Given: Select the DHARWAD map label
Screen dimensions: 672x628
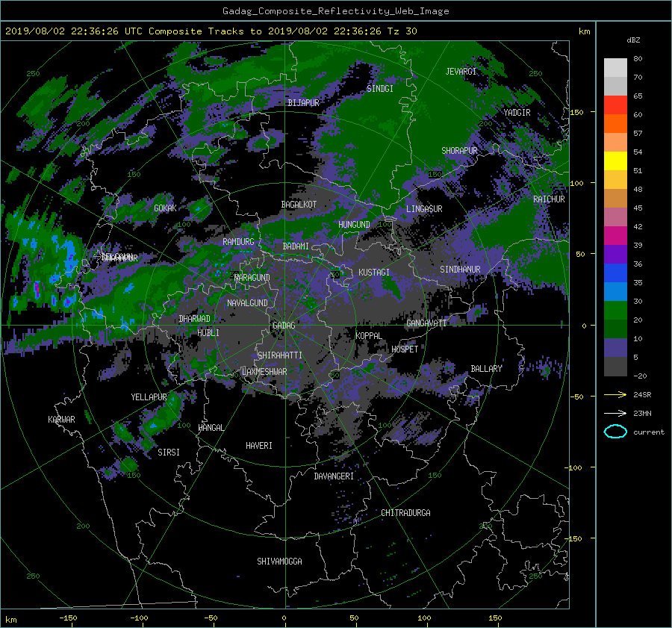Looking at the screenshot, I should coord(194,319).
